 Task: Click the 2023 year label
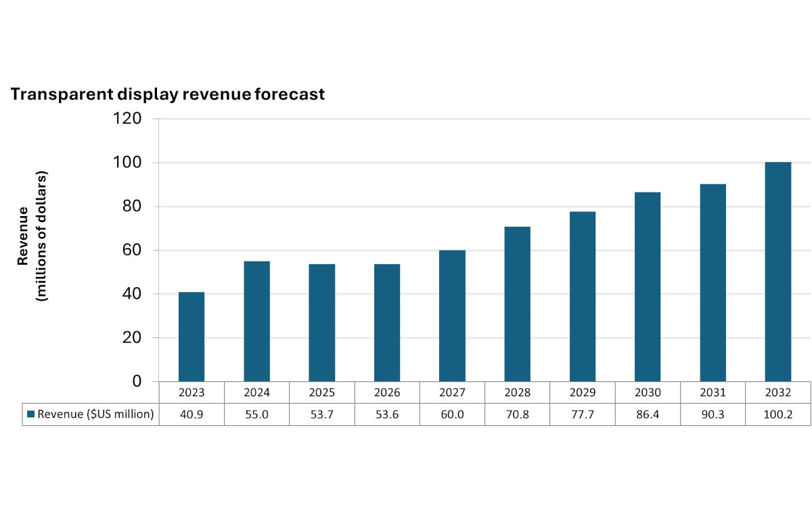coord(191,392)
